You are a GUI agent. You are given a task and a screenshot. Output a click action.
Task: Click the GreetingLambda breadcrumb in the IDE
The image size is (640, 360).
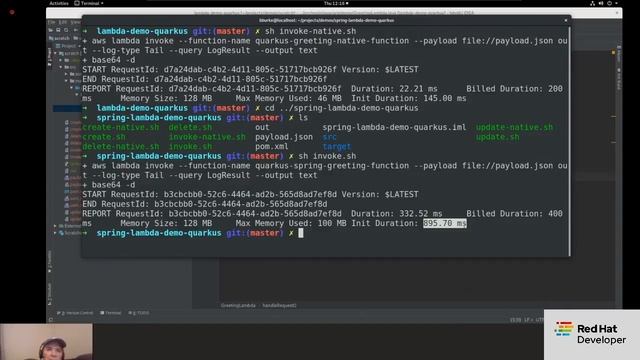click(x=238, y=305)
